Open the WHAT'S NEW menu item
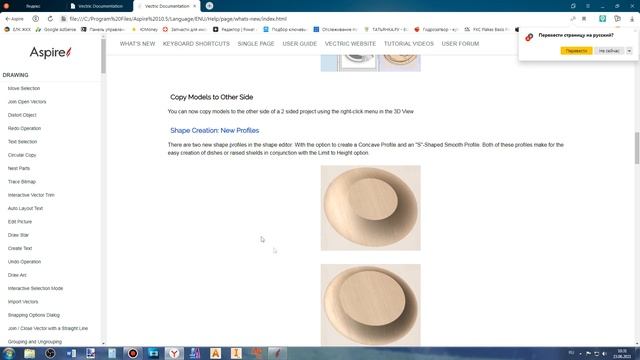The width and height of the screenshot is (640, 360). [x=138, y=44]
